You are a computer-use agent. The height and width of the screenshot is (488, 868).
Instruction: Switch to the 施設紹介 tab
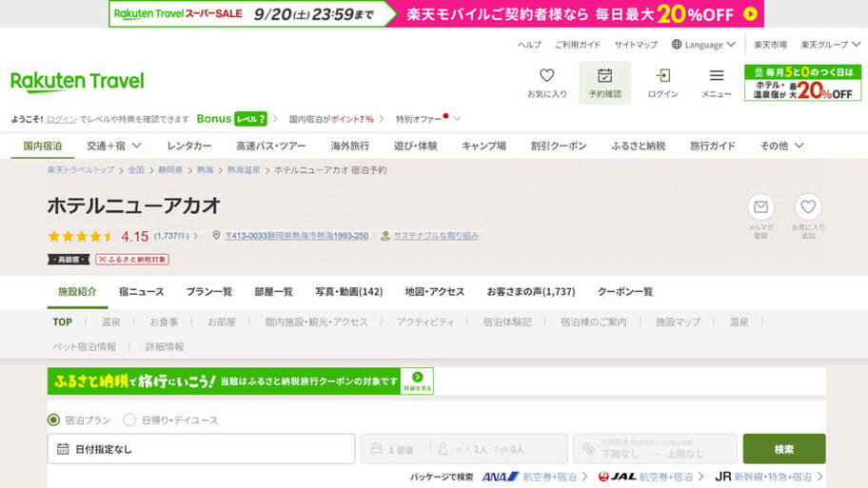pyautogui.click(x=77, y=292)
